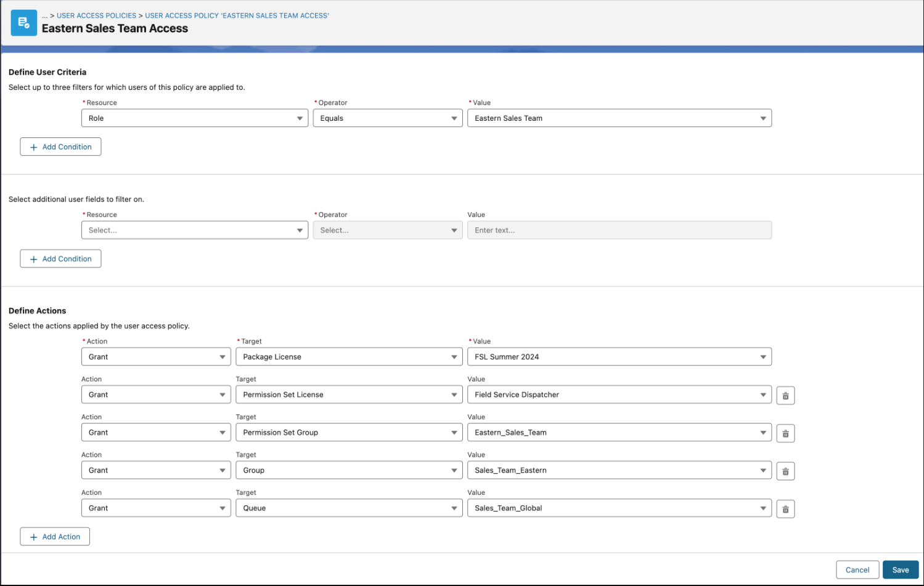Click Add Condition under additional user fields
The image size is (924, 586).
(60, 259)
